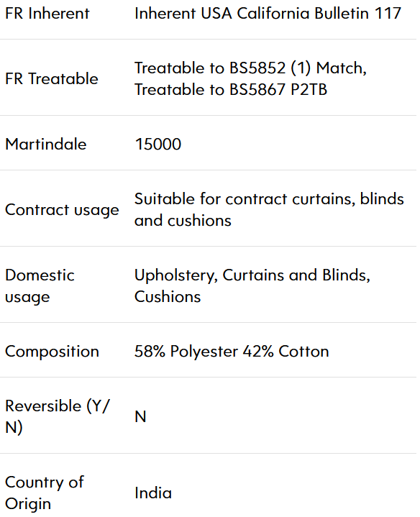Click the Contract usage label
The height and width of the screenshot is (517, 420).
coord(62,210)
